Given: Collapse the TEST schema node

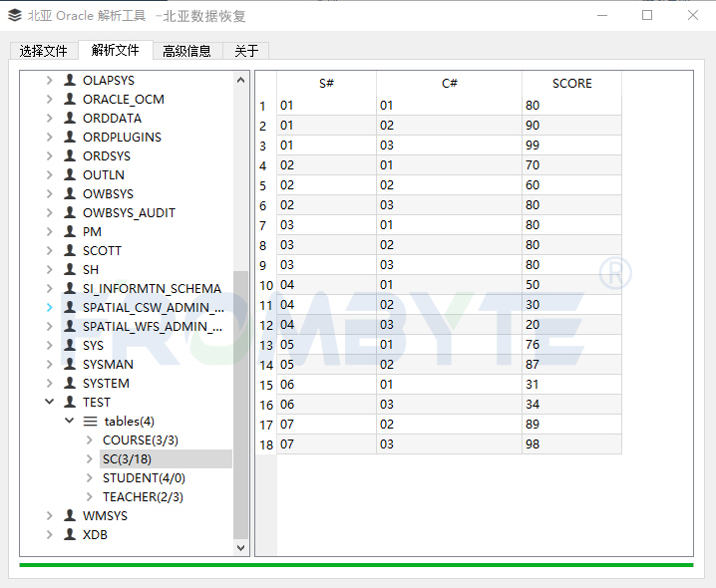Looking at the screenshot, I should (x=50, y=403).
